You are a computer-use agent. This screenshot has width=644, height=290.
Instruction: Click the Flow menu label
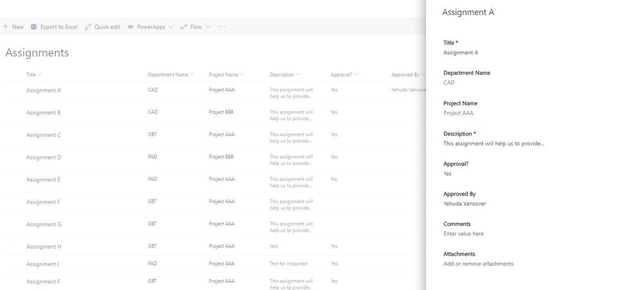point(196,26)
